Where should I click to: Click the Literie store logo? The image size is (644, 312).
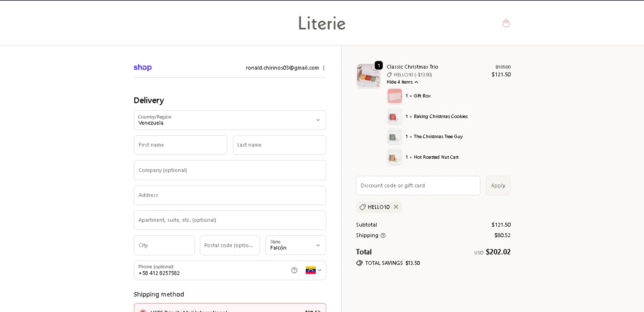pos(322,23)
